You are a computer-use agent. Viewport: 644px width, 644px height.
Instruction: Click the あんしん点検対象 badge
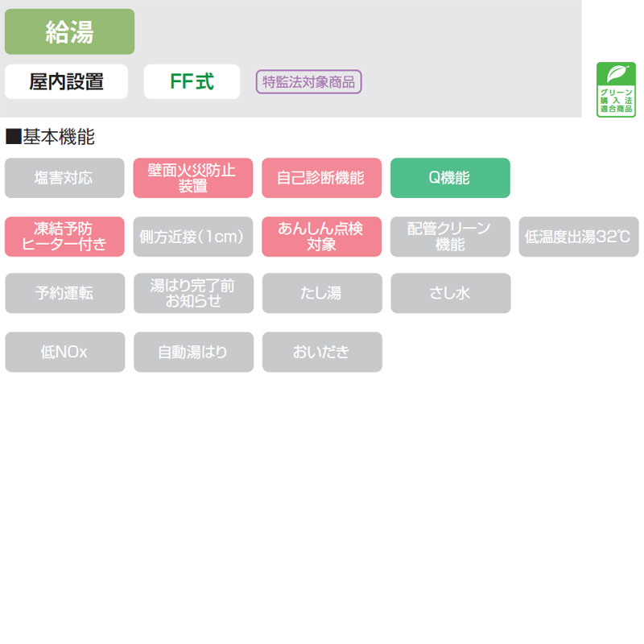pos(321,237)
